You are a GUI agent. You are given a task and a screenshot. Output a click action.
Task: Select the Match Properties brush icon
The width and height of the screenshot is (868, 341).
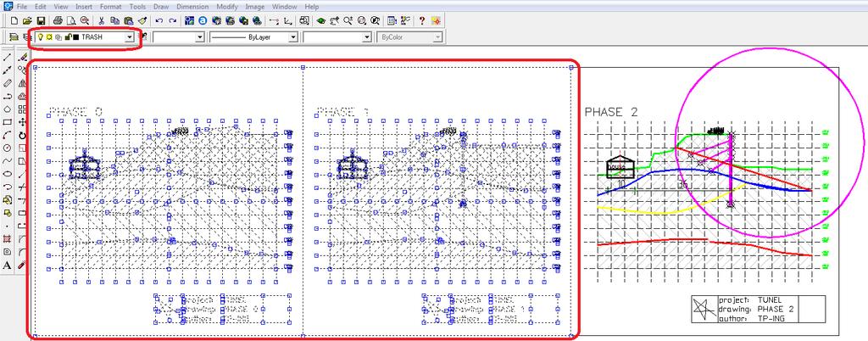point(142,21)
